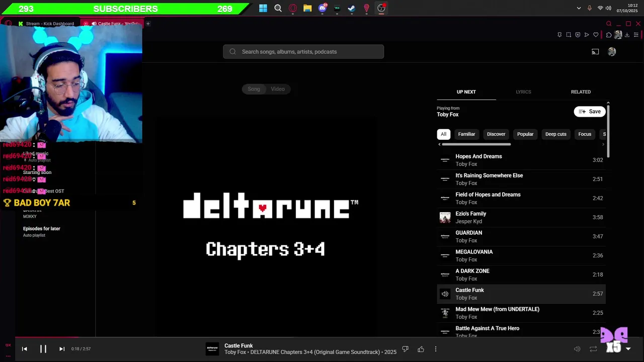Select the Focus filter chip

coord(585,134)
